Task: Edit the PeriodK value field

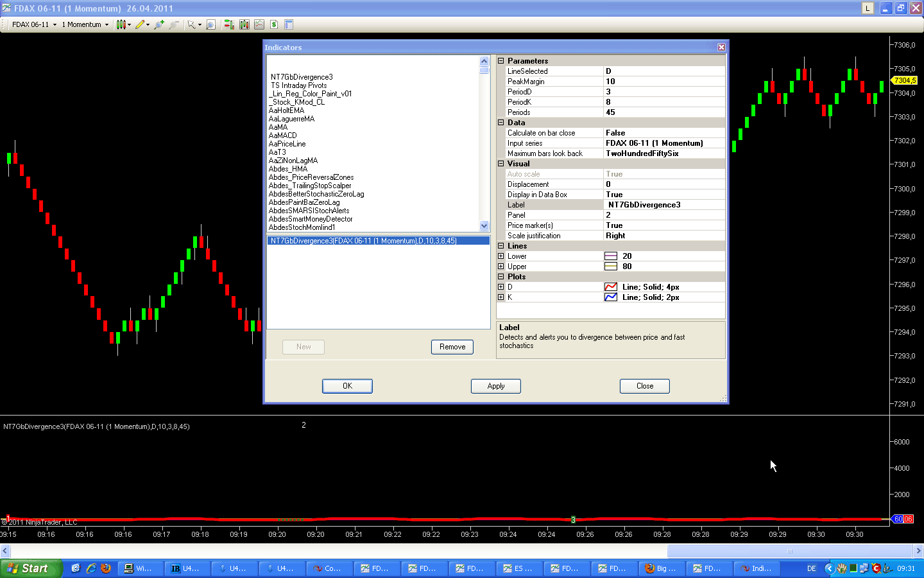Action: tap(664, 102)
